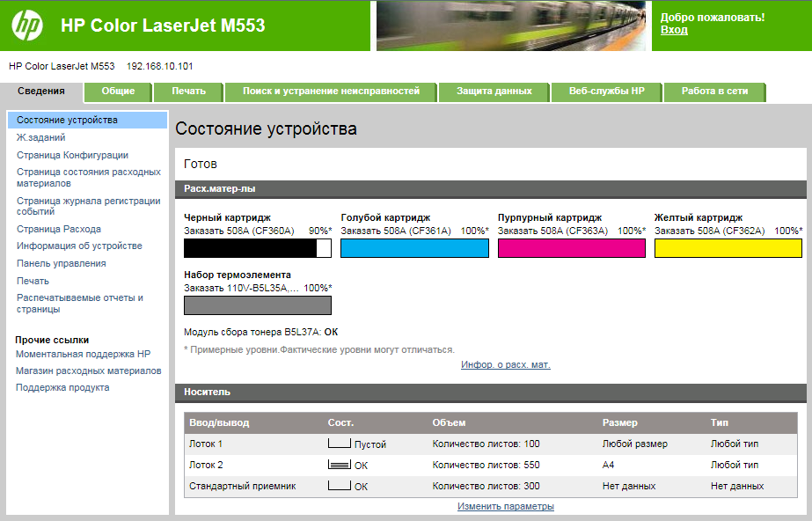This screenshot has width=812, height=521.
Task: Open the Веб-службы HP tab
Action: tap(606, 92)
